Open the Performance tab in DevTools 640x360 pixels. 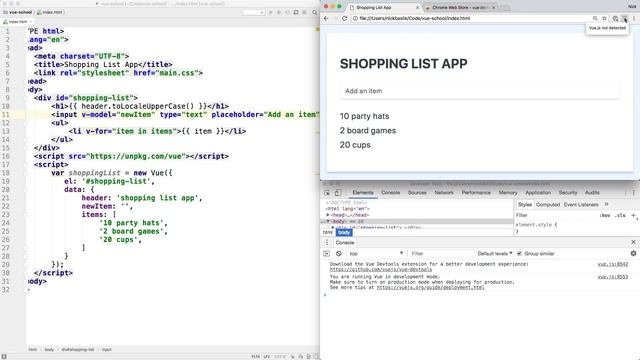coord(476,193)
